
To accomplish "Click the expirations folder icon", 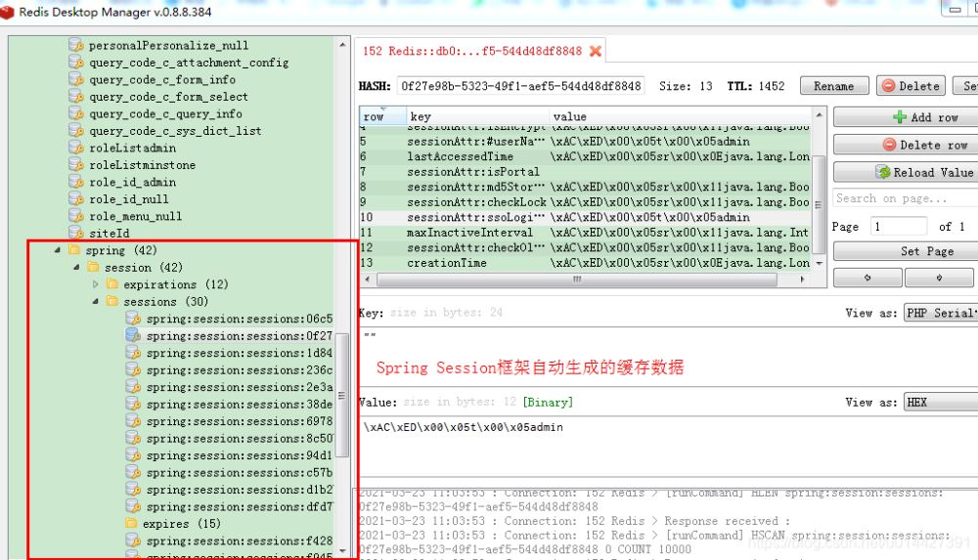I will (112, 283).
